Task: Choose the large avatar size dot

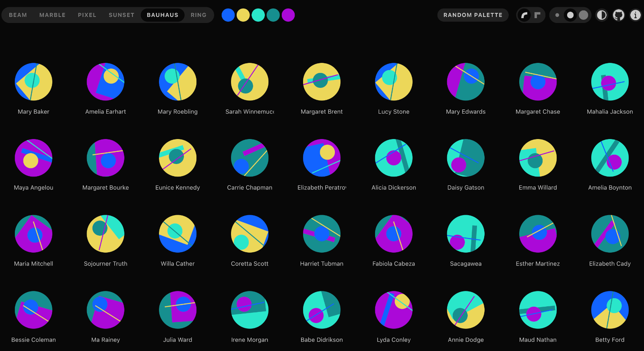Action: point(583,15)
